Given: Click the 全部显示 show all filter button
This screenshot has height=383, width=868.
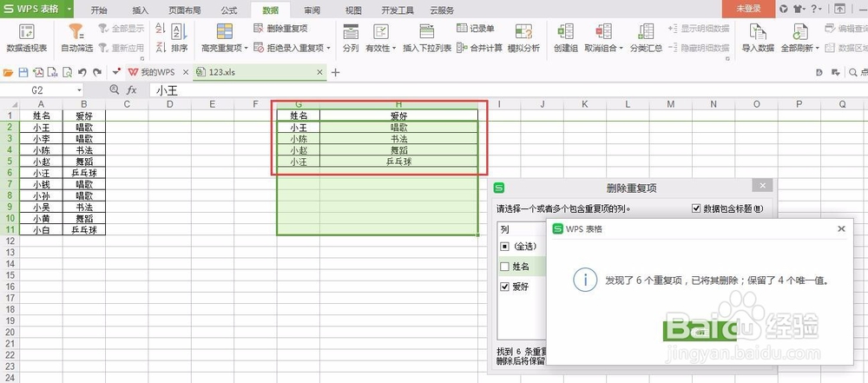Looking at the screenshot, I should point(122,28).
